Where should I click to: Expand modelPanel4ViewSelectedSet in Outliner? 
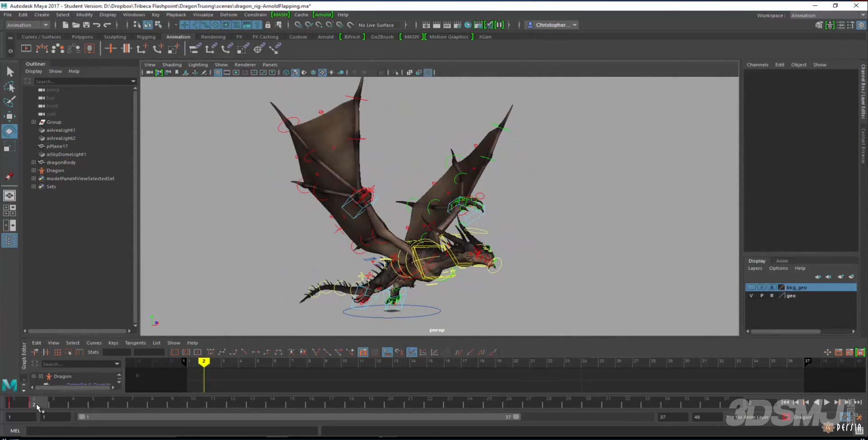[x=33, y=178]
